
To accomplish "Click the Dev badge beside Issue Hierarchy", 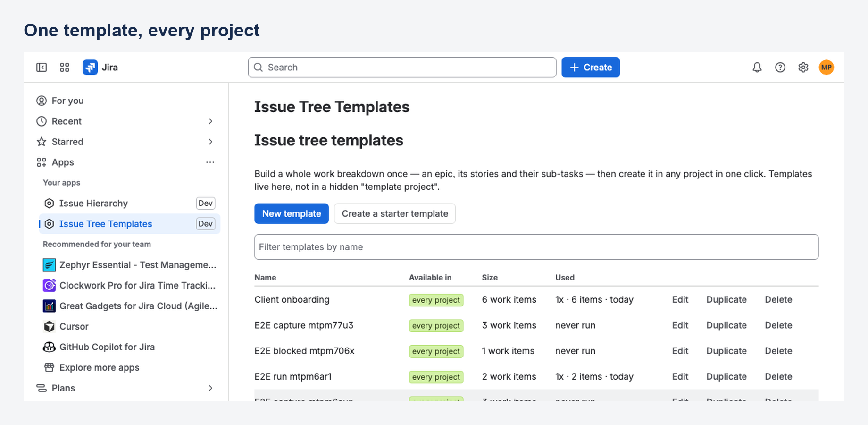I will [x=206, y=204].
